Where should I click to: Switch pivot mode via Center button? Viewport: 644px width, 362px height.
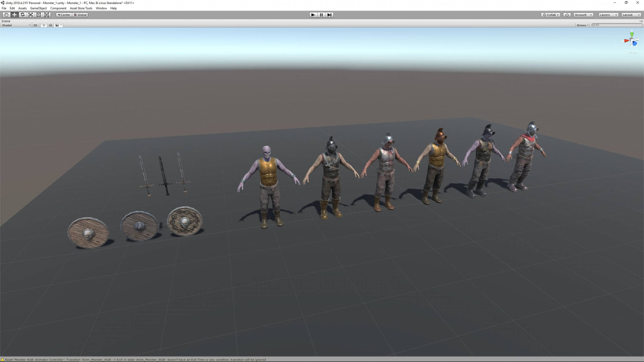coord(64,15)
